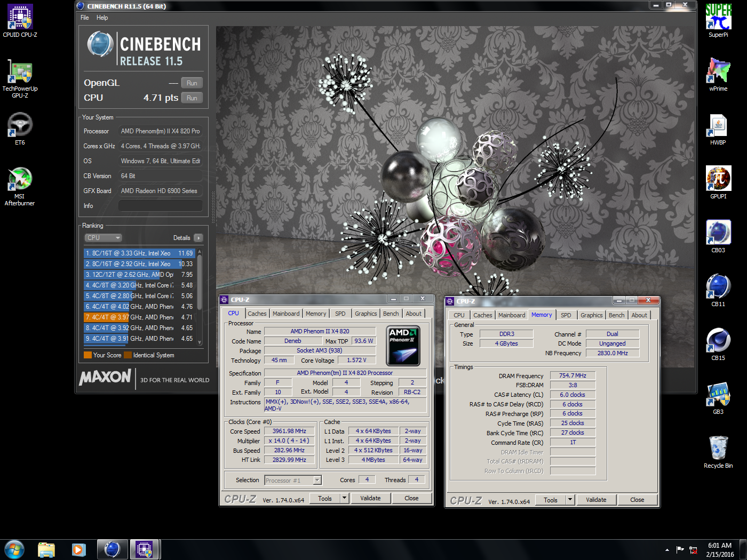Viewport: 747px width, 560px height.
Task: Select ranking row 1 8C/16T @ 3.33 GHz
Action: [139, 253]
